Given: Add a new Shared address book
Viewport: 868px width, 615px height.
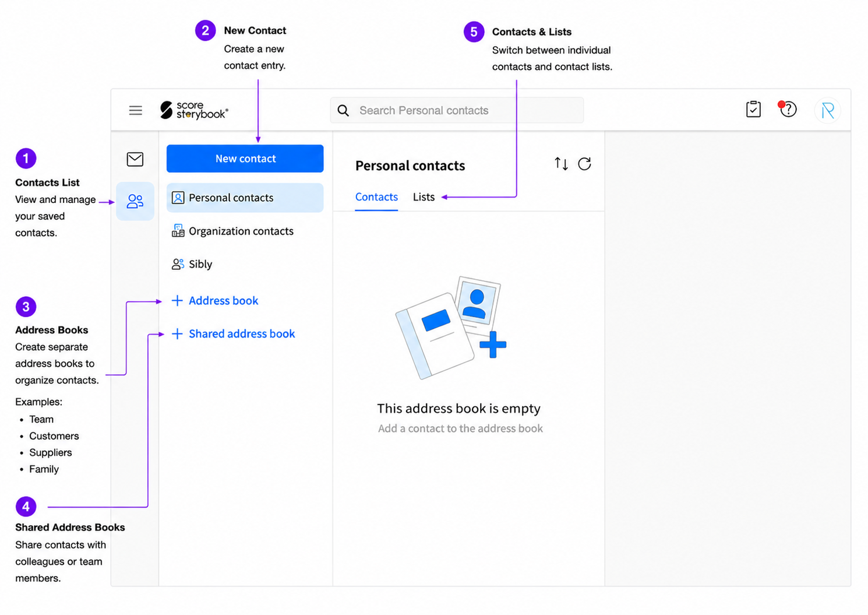Looking at the screenshot, I should pos(233,334).
